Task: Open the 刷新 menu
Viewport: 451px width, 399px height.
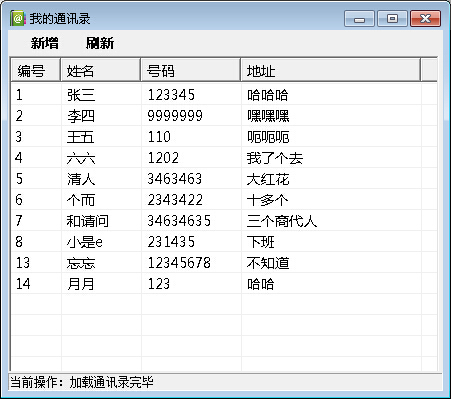Action: coord(100,43)
